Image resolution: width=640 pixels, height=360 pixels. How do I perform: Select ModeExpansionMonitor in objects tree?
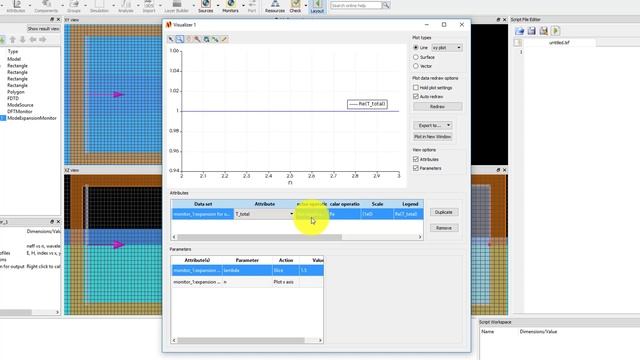click(32, 118)
